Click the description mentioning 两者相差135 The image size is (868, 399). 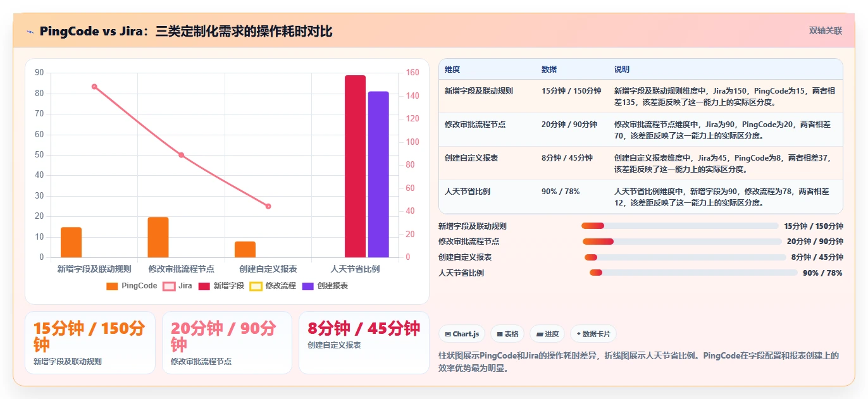pos(725,96)
